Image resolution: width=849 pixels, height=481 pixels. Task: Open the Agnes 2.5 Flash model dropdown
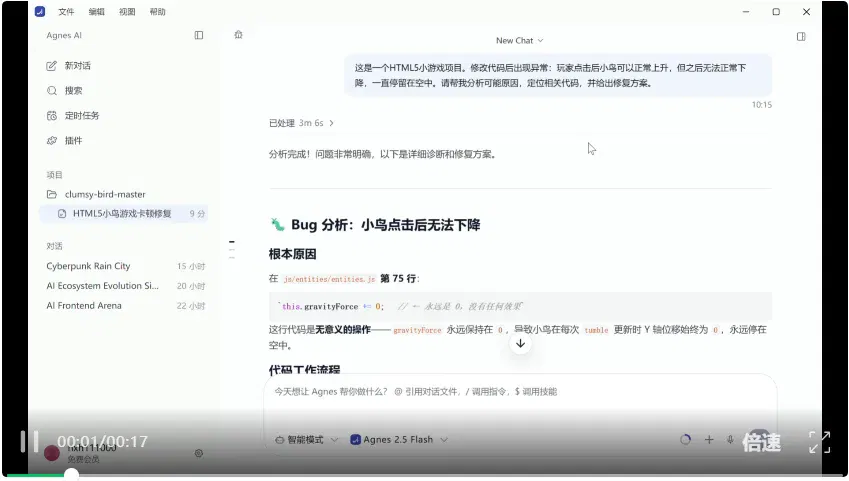click(399, 440)
